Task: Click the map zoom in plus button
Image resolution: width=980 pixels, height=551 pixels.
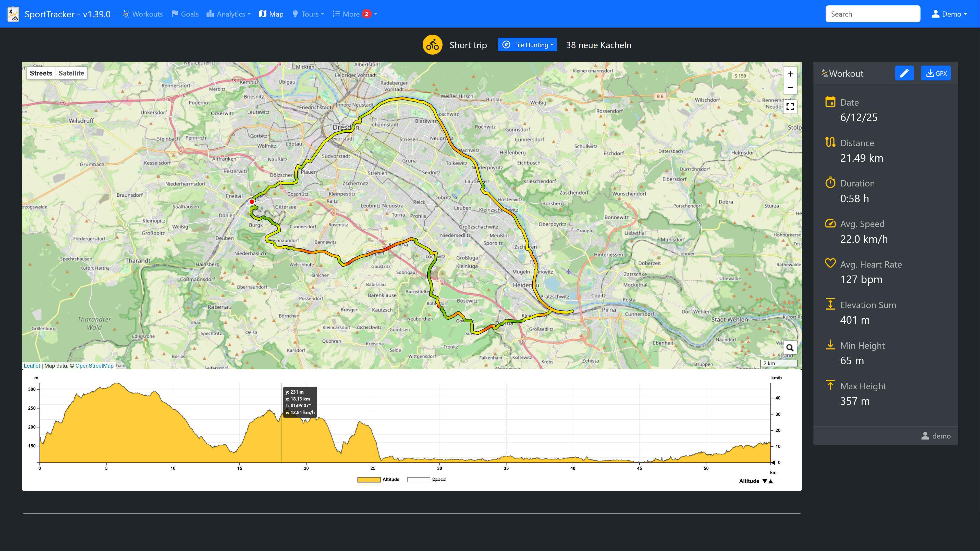Action: [x=790, y=74]
